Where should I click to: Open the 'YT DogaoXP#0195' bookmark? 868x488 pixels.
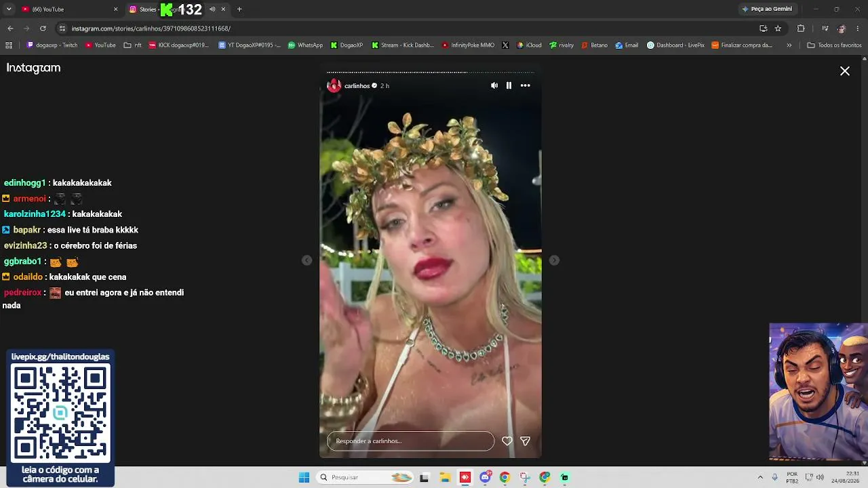[250, 45]
